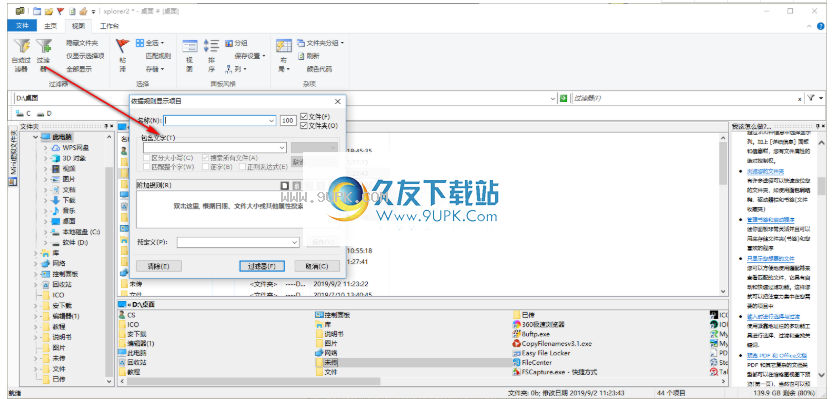Click the 清除(E) button in dialog

(159, 266)
